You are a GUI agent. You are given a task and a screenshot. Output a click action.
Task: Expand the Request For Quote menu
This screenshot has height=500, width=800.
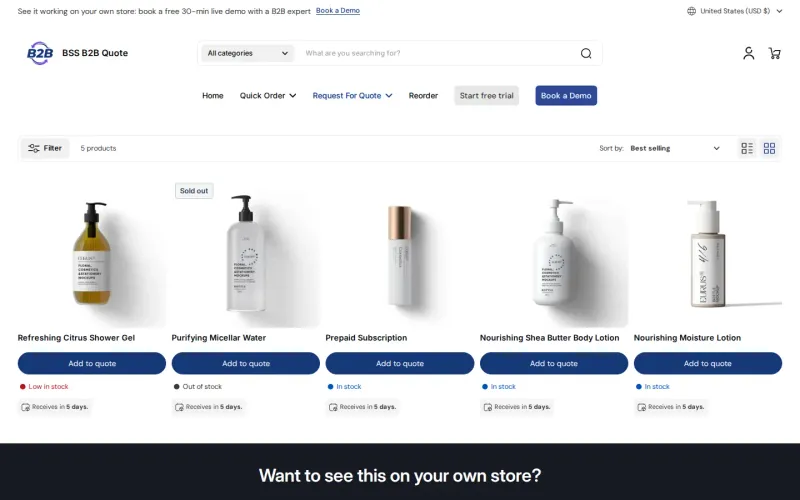tap(352, 95)
